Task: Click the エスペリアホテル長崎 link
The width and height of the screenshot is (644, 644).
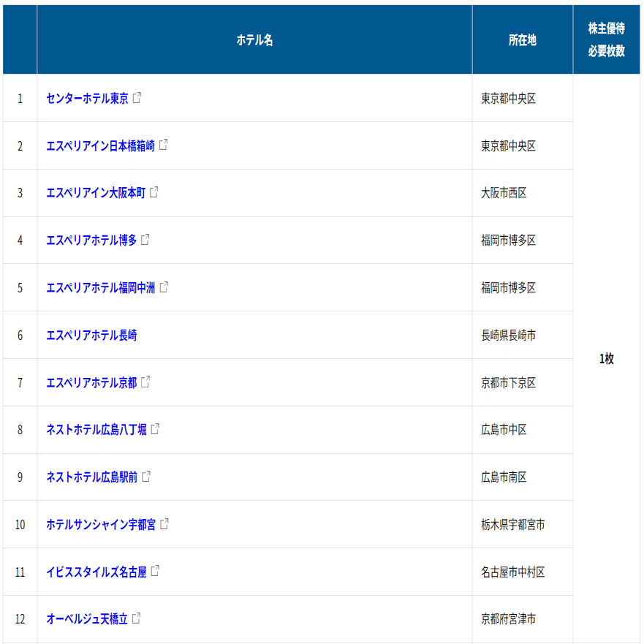Action: click(91, 335)
